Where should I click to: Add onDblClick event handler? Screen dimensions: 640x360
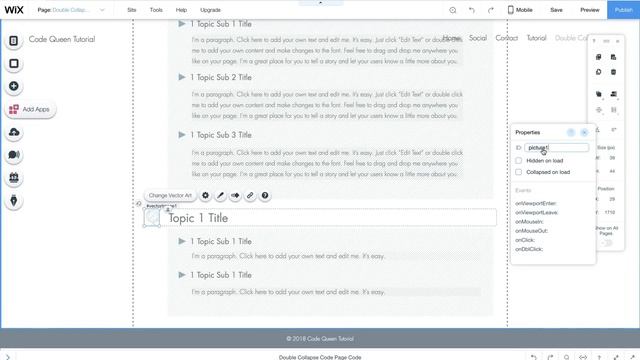pos(529,249)
